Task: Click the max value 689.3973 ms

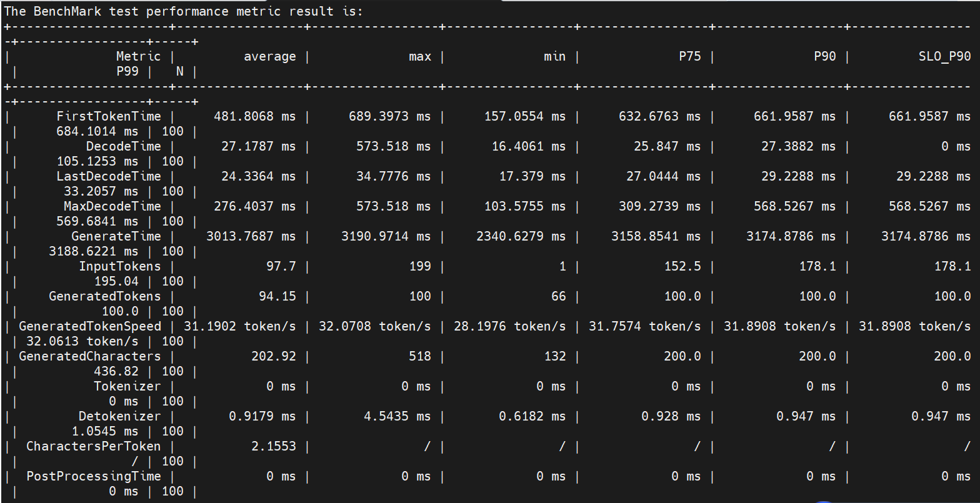Action: pyautogui.click(x=390, y=116)
